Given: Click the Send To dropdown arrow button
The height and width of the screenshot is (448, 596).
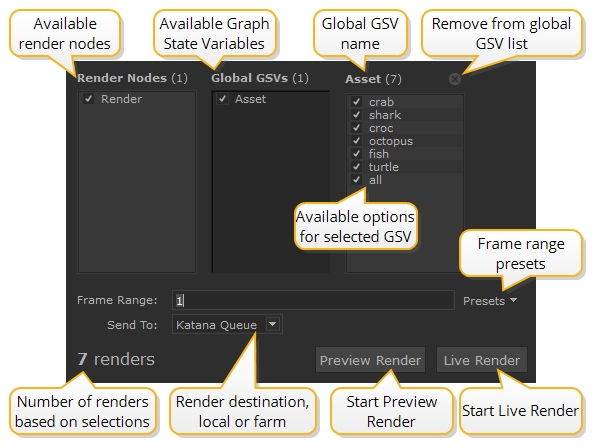Looking at the screenshot, I should (273, 324).
